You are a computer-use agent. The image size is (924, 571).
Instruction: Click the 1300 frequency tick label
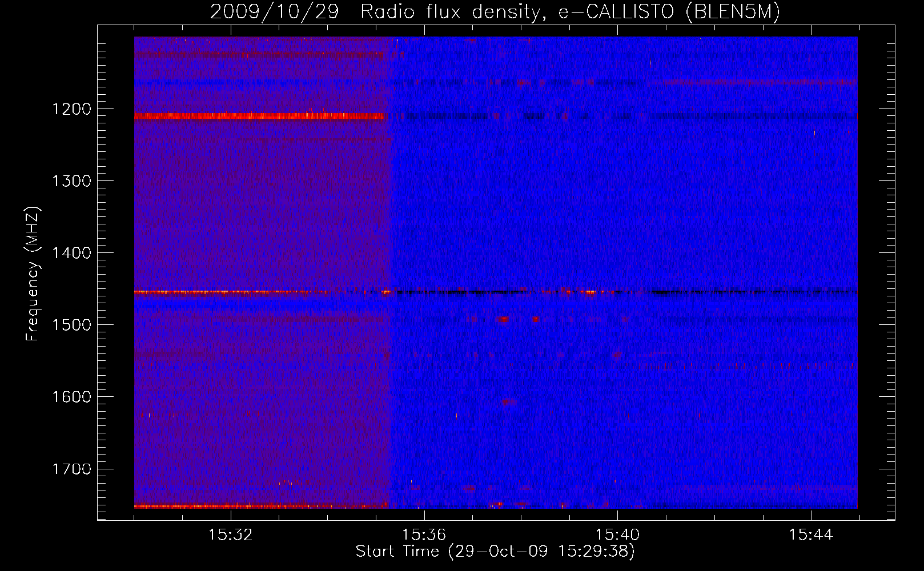point(71,181)
